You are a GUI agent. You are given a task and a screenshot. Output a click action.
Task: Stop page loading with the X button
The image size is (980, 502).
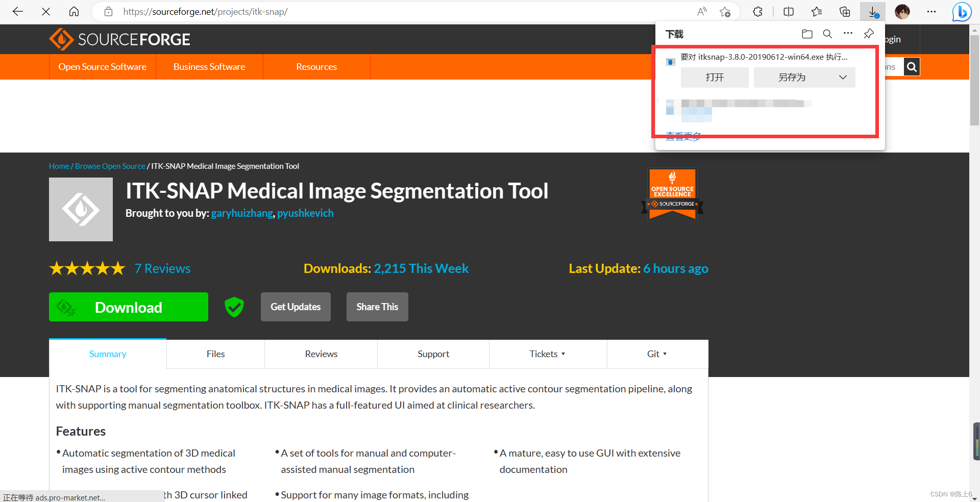[x=46, y=12]
